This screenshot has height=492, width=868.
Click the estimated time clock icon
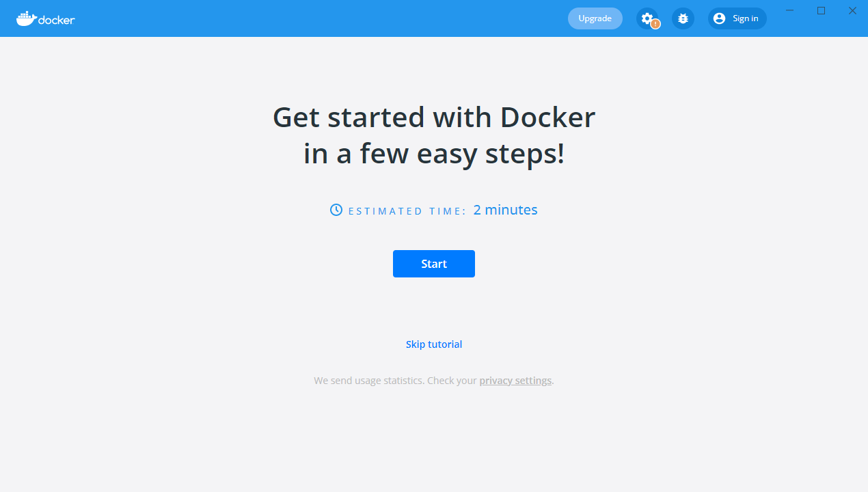[x=336, y=210]
